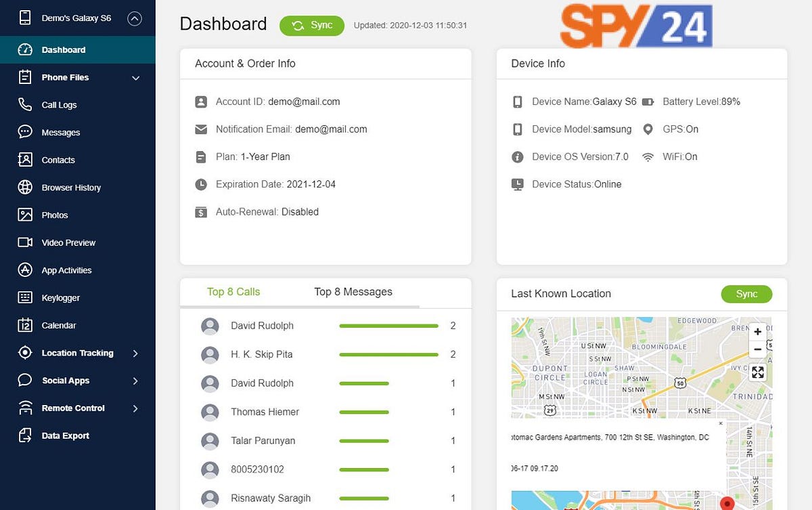
Task: Open the Dashboard section in the sidebar
Action: click(x=62, y=49)
